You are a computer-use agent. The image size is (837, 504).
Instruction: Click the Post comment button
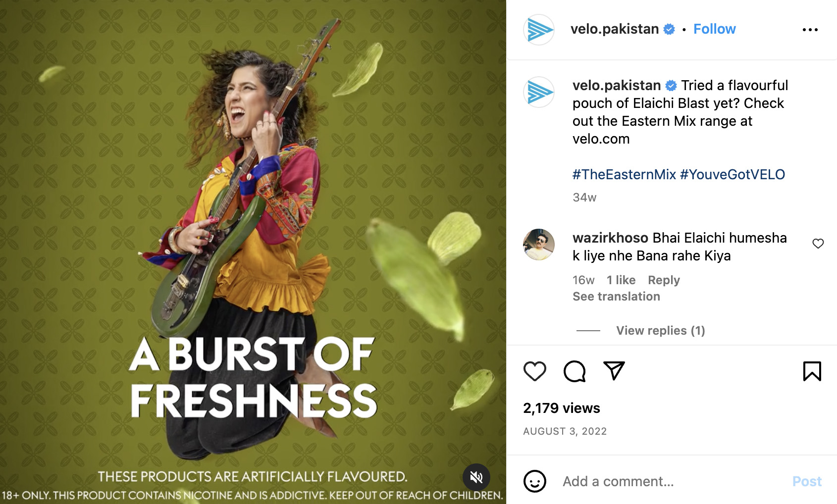pyautogui.click(x=807, y=481)
